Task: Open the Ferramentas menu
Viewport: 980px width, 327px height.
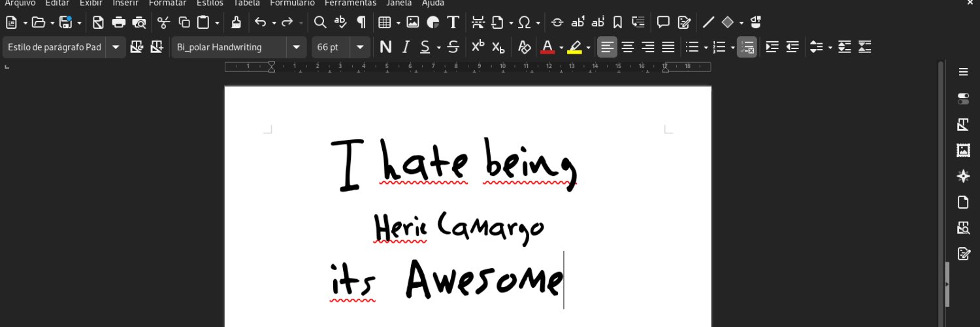Action: click(350, 3)
